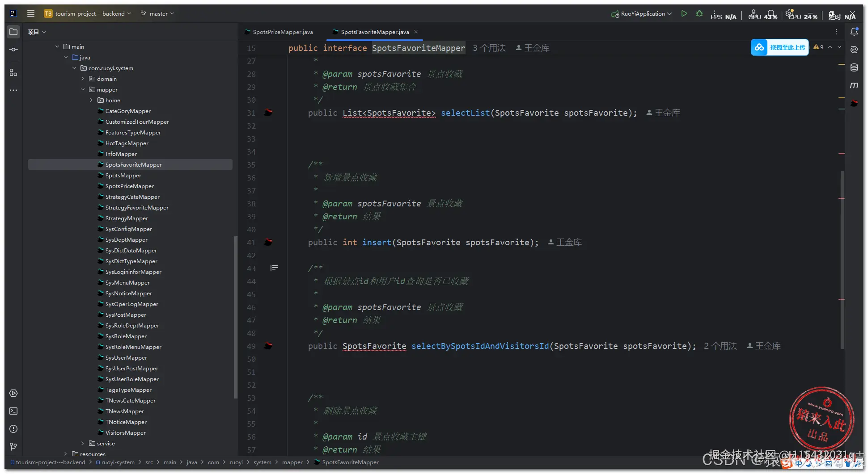Click breadcrumb mapper in navigation bar

[292, 462]
